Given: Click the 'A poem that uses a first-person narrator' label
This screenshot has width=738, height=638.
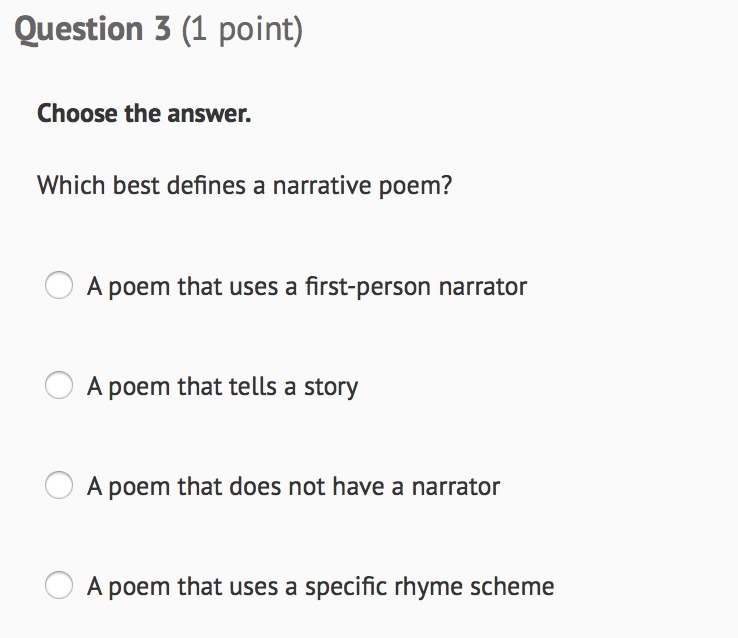Looking at the screenshot, I should pos(306,287).
